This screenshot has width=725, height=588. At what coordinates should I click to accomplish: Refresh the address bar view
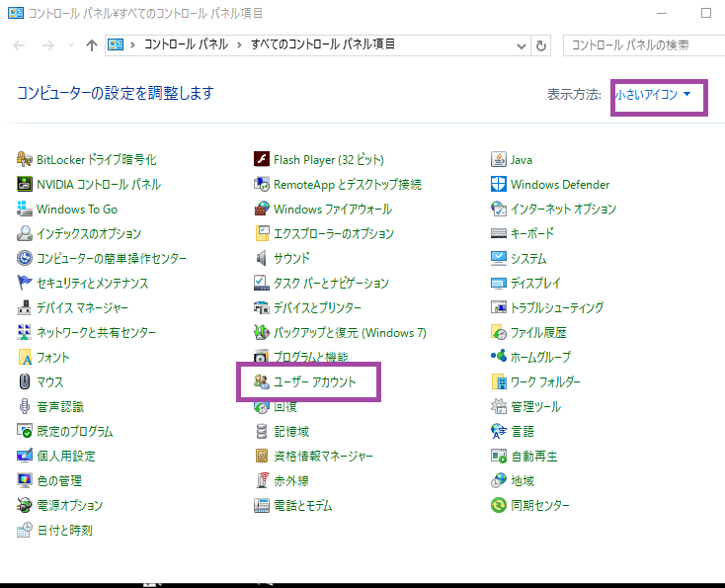[541, 45]
